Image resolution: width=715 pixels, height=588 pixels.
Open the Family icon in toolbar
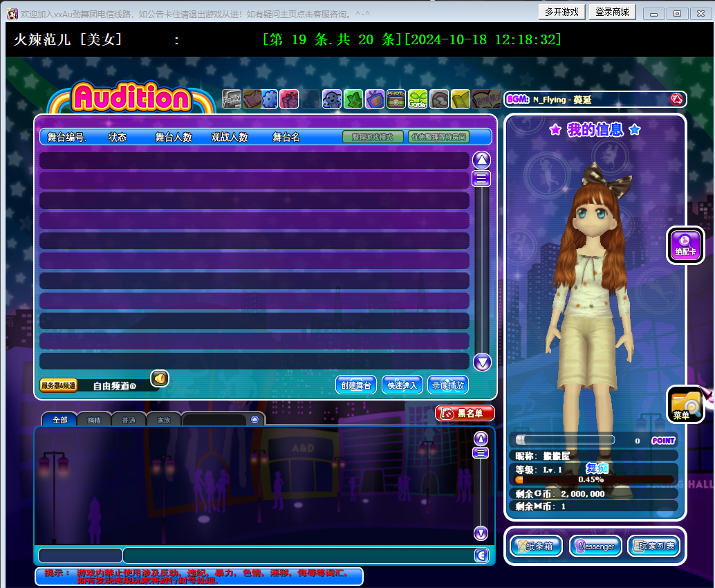point(232,100)
